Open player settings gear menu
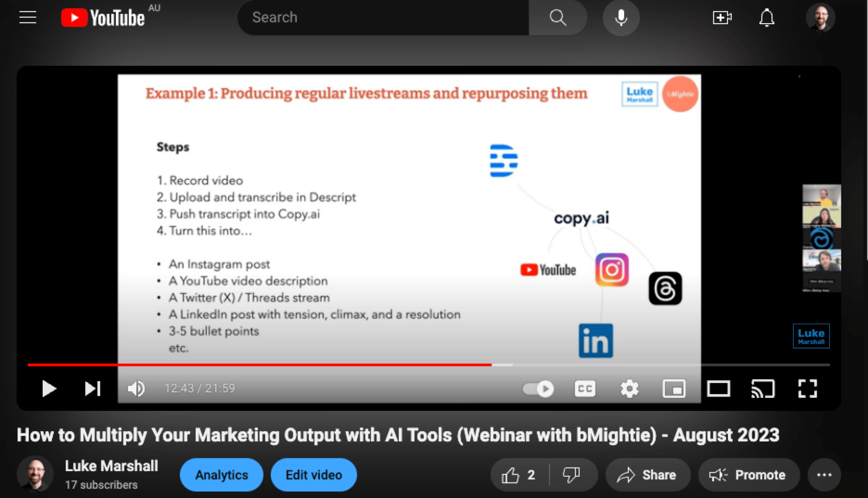 tap(629, 389)
